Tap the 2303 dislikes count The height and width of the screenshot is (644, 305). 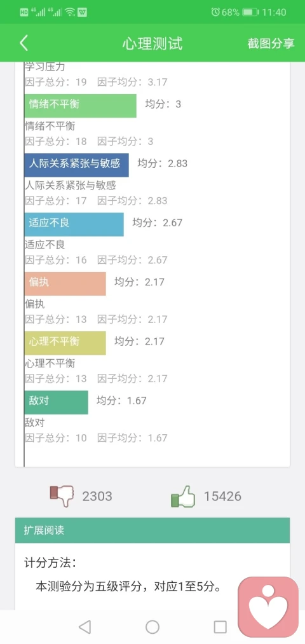(x=97, y=497)
